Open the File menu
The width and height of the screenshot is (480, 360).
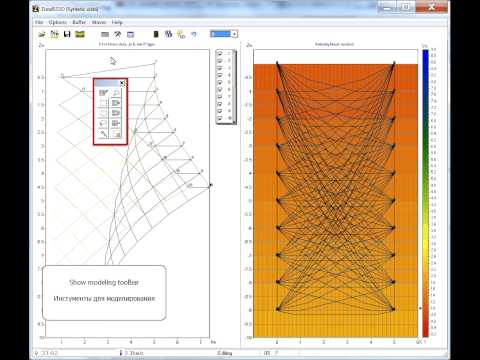click(x=39, y=22)
